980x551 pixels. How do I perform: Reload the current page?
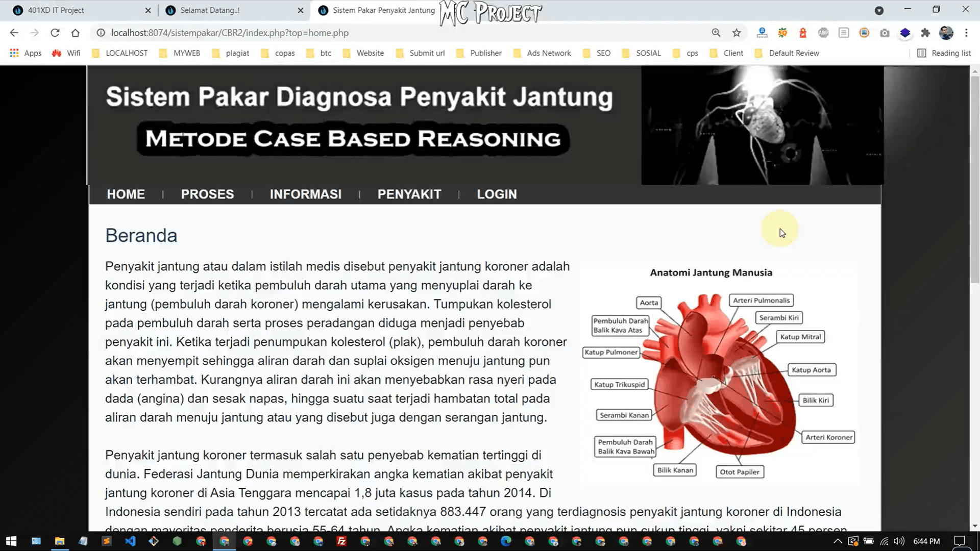(55, 33)
